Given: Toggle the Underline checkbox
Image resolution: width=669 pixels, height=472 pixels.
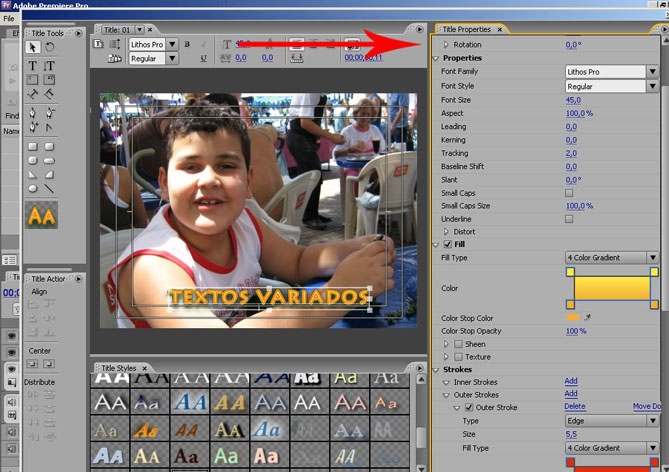Looking at the screenshot, I should point(569,218).
